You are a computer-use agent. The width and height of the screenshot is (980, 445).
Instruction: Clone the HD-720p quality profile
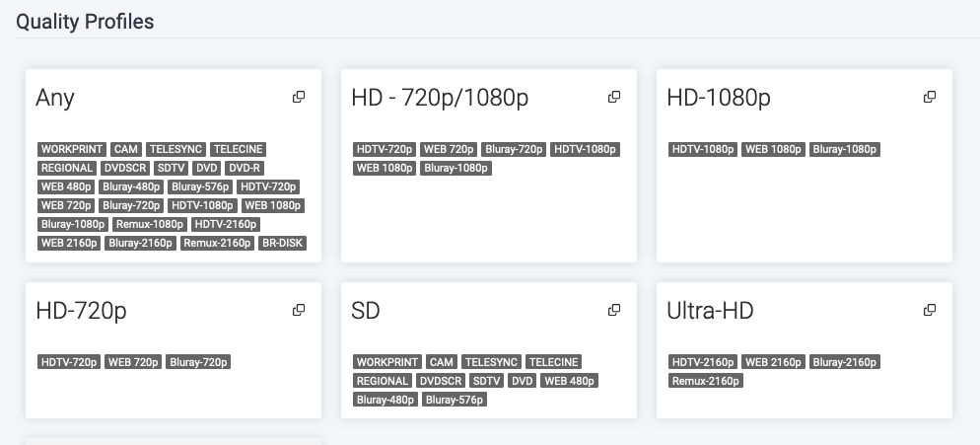(x=299, y=310)
